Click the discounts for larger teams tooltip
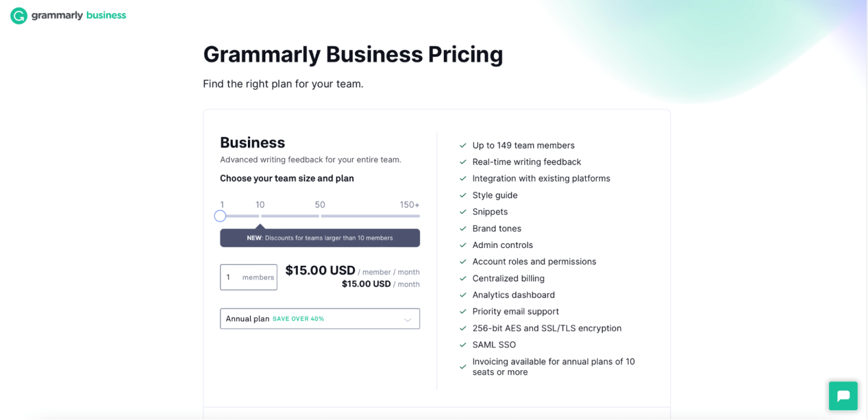The height and width of the screenshot is (420, 868). point(320,238)
